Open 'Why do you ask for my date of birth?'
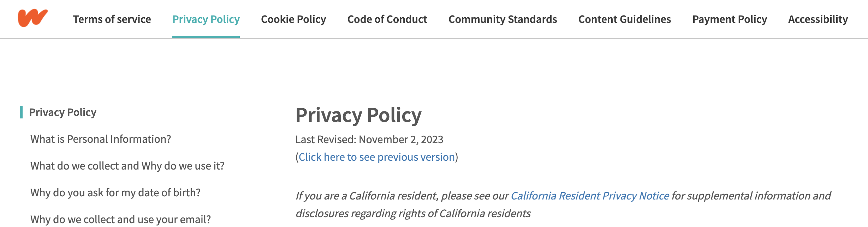868x227 pixels. click(x=115, y=192)
